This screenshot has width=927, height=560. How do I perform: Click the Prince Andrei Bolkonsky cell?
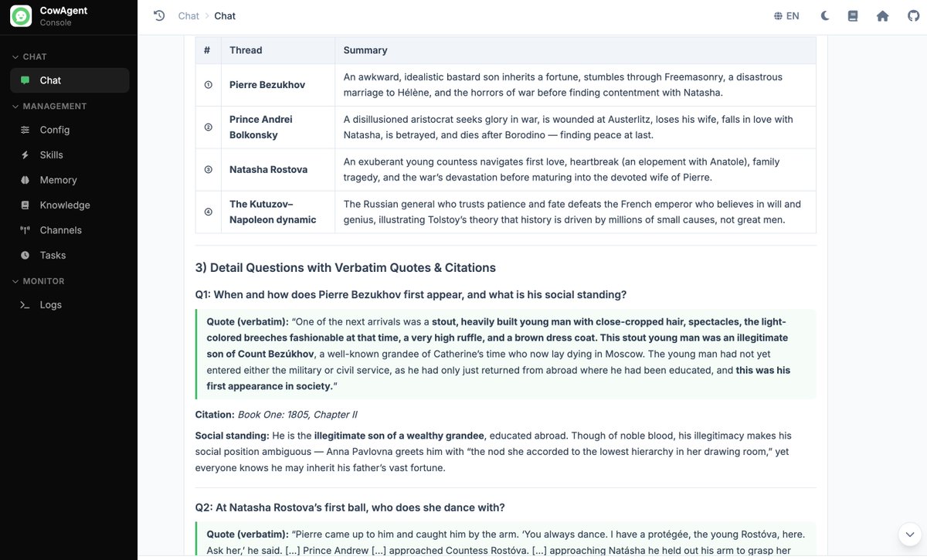(277, 127)
